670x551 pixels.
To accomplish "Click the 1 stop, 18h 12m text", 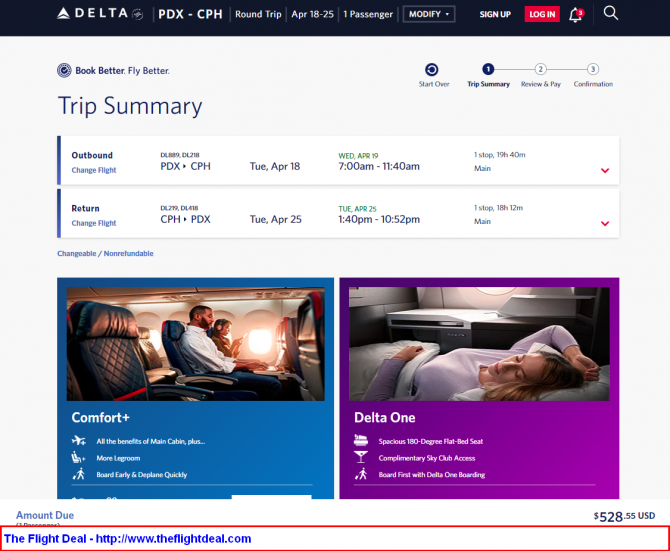I will [498, 208].
